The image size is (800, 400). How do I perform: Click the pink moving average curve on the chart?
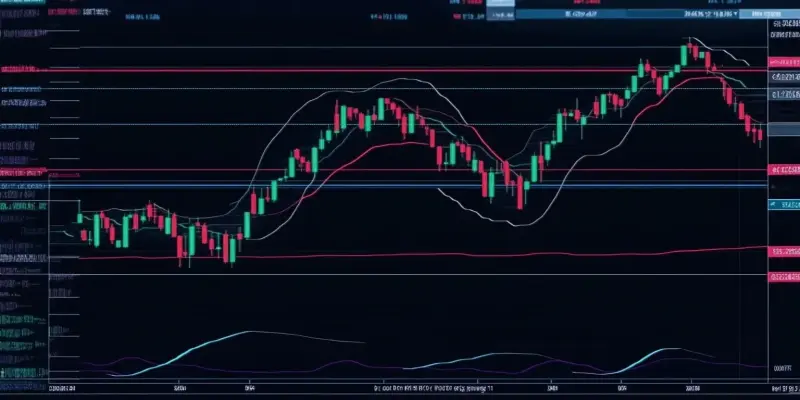[400, 141]
